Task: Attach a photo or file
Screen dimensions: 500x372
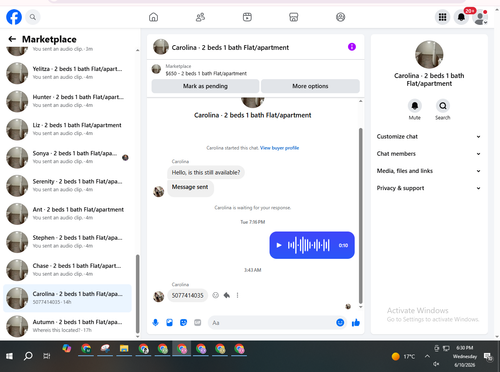Action: point(169,322)
